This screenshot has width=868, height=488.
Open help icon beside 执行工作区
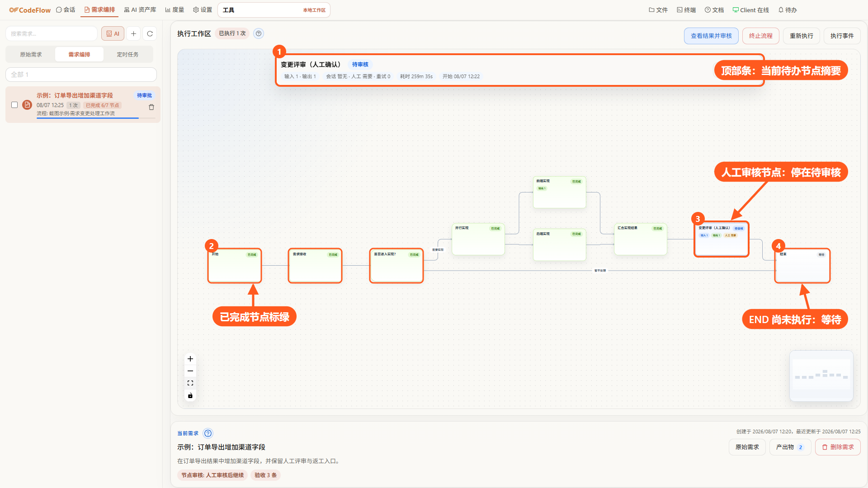[x=259, y=33]
